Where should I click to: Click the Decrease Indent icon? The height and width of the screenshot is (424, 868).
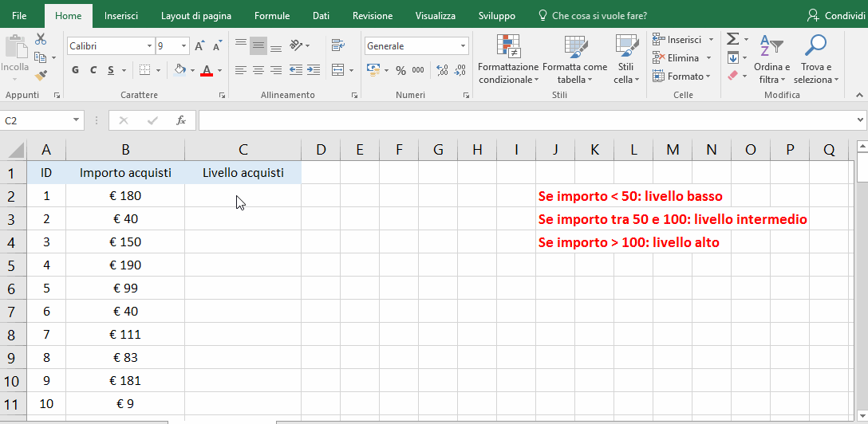point(296,70)
